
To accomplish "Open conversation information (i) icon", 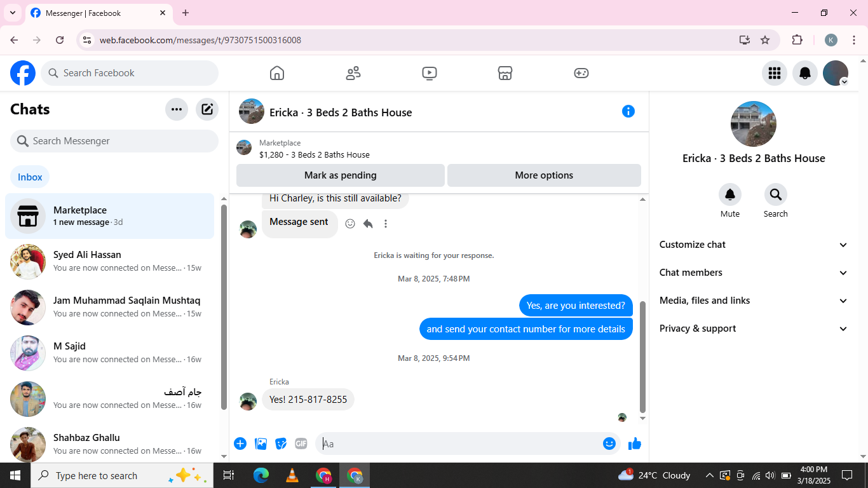I will tap(628, 111).
